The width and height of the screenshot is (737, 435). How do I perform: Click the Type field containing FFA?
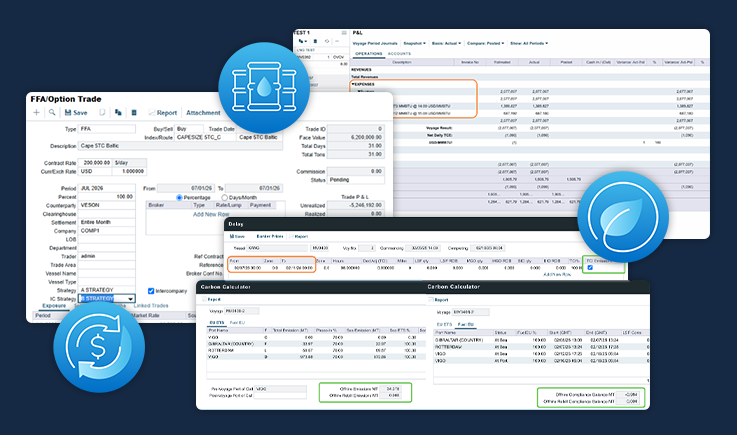107,129
